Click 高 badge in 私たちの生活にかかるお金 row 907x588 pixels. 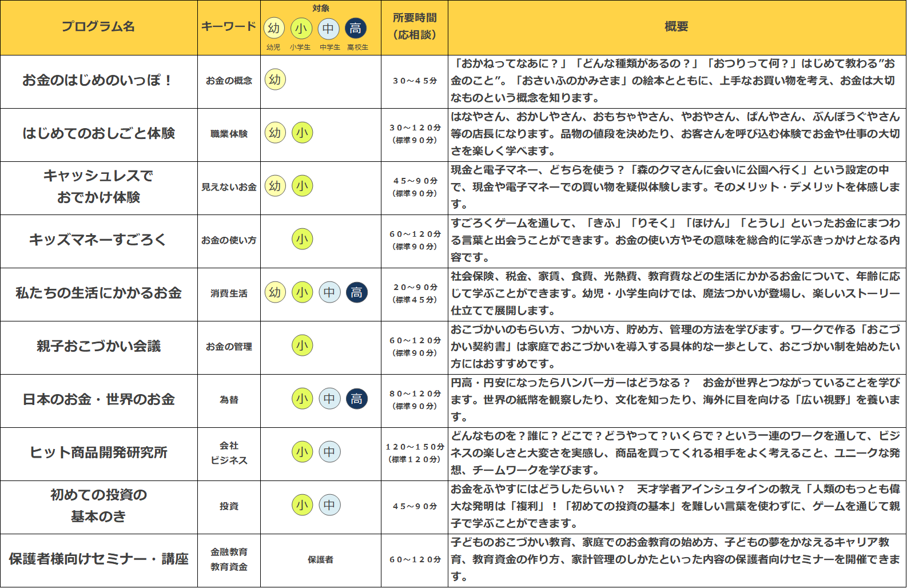(357, 292)
